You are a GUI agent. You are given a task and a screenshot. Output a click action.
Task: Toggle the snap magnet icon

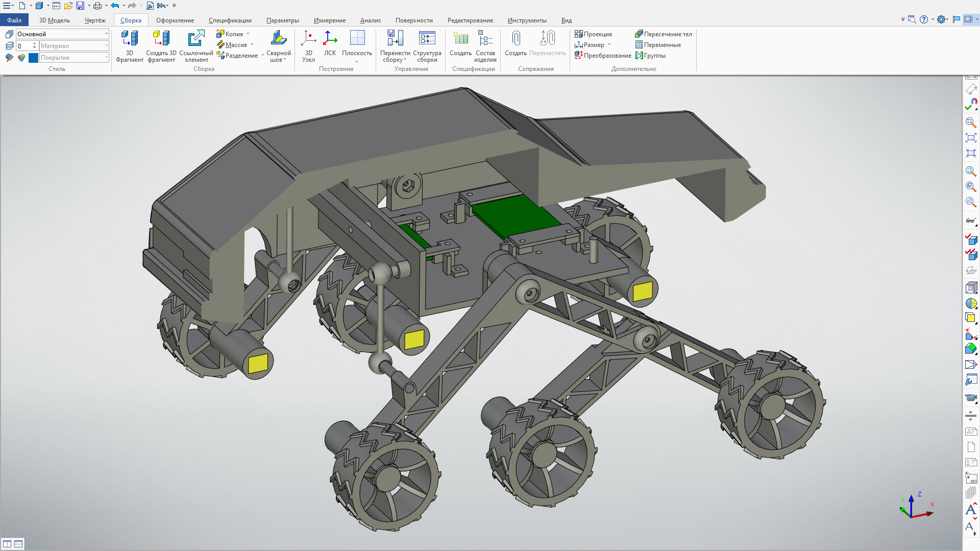971,104
